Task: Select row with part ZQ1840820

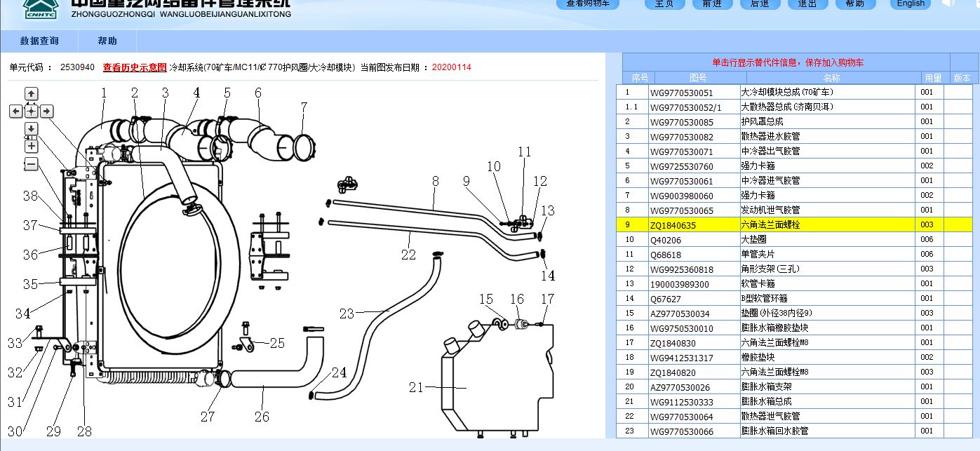Action: point(794,372)
